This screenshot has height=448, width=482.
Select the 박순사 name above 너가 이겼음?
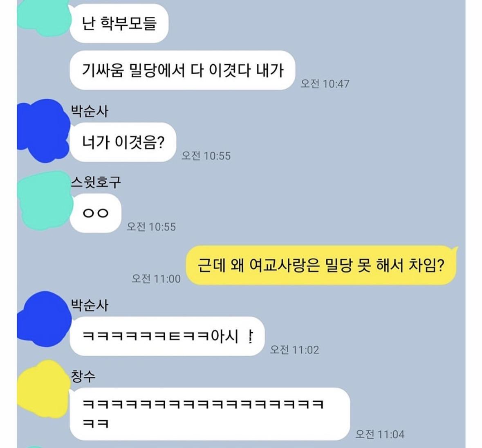pyautogui.click(x=90, y=111)
